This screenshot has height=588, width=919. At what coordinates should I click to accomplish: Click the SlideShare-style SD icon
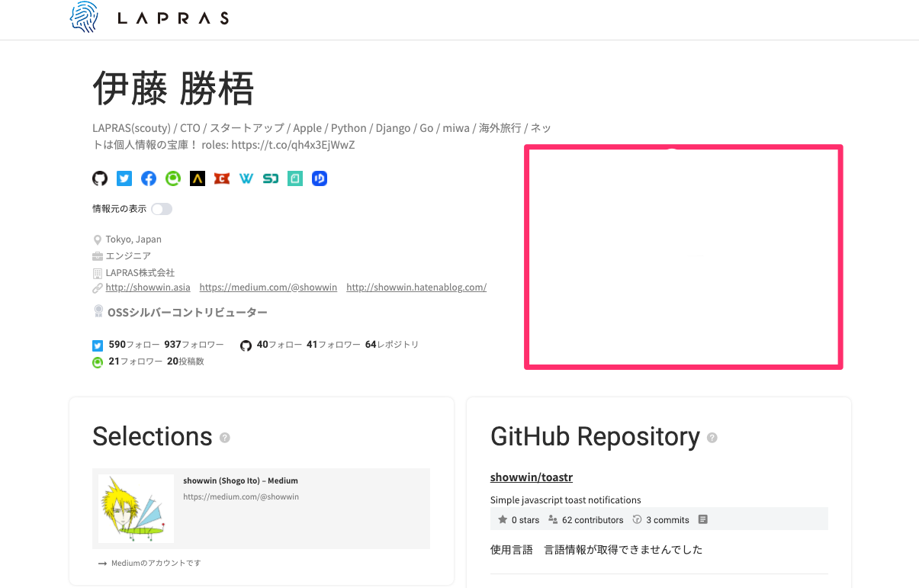coord(271,178)
